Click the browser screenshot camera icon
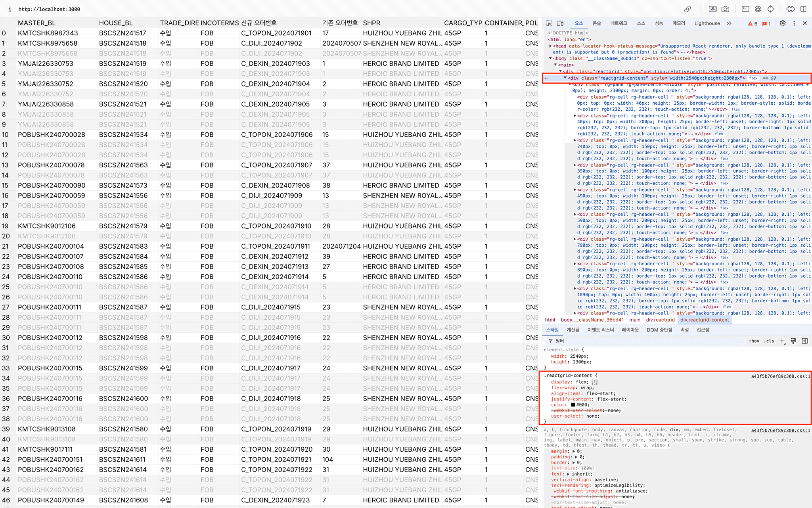This screenshot has width=812, height=508. tap(725, 9)
